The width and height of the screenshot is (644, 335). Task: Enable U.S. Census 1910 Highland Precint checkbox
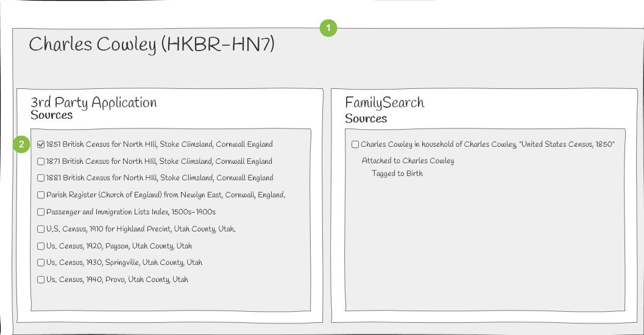(x=41, y=229)
